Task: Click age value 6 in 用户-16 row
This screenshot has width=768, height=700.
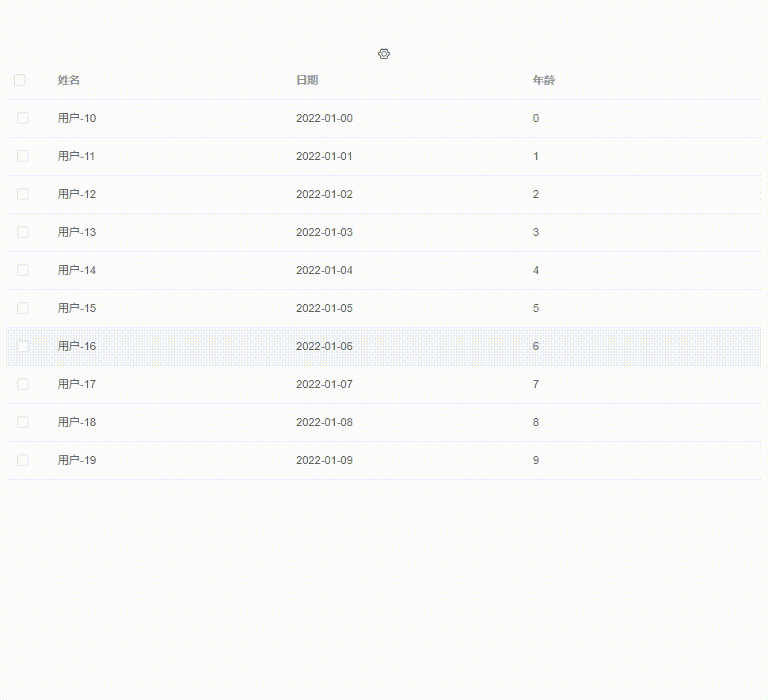Action: (x=536, y=346)
